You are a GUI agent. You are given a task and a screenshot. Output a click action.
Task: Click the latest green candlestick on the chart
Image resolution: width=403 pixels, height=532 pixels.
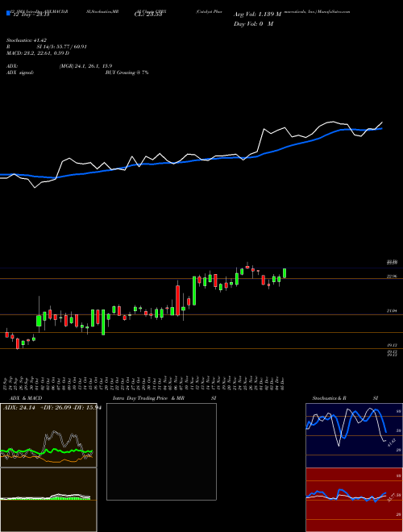tap(285, 273)
